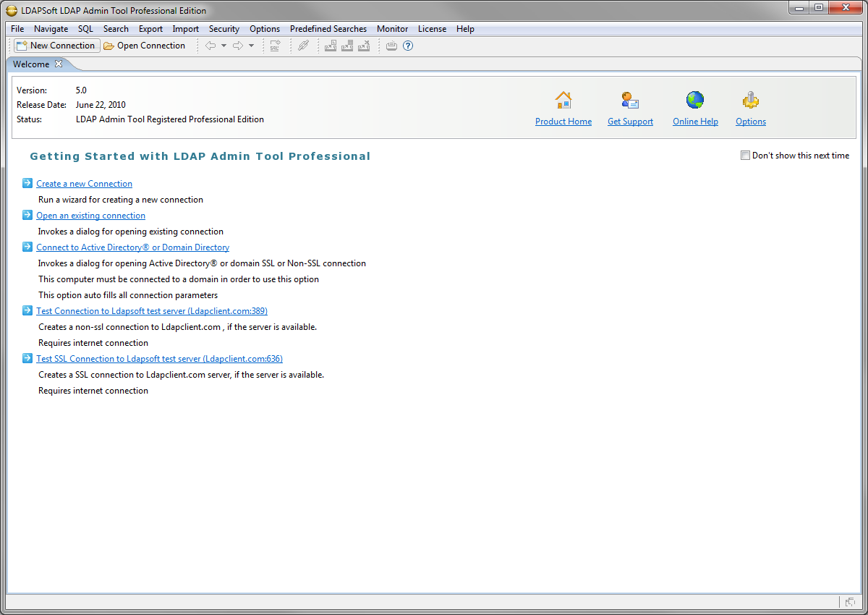Open the Security menu

click(x=224, y=29)
